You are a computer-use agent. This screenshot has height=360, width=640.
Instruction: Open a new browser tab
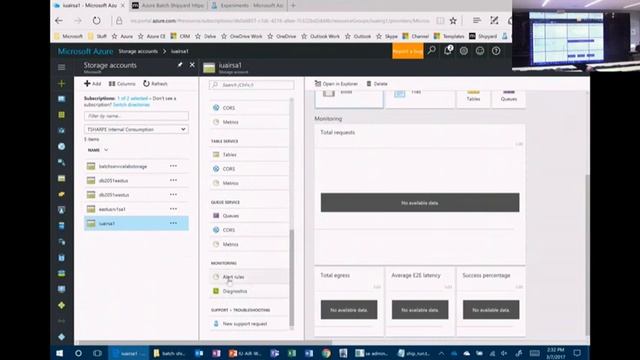(293, 6)
